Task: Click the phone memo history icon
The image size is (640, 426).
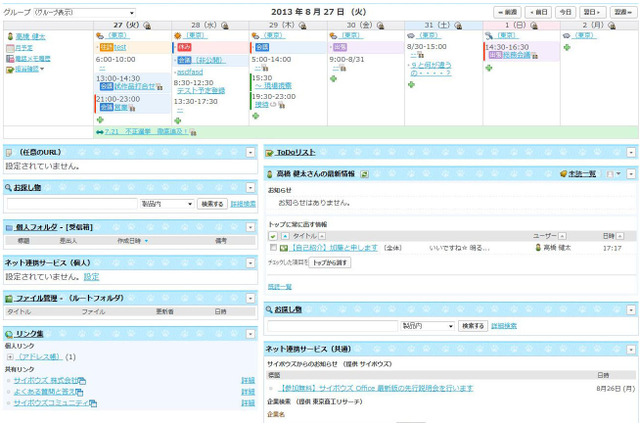Action: pos(10,59)
